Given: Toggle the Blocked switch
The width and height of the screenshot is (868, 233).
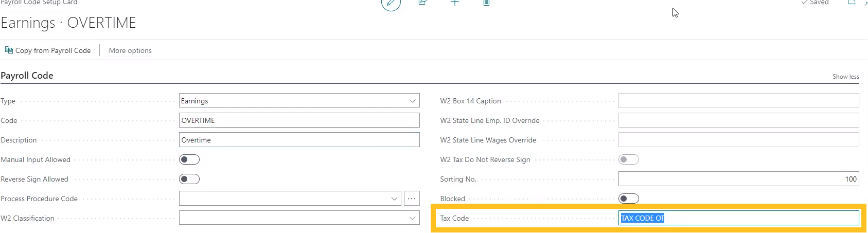Looking at the screenshot, I should click(x=629, y=199).
